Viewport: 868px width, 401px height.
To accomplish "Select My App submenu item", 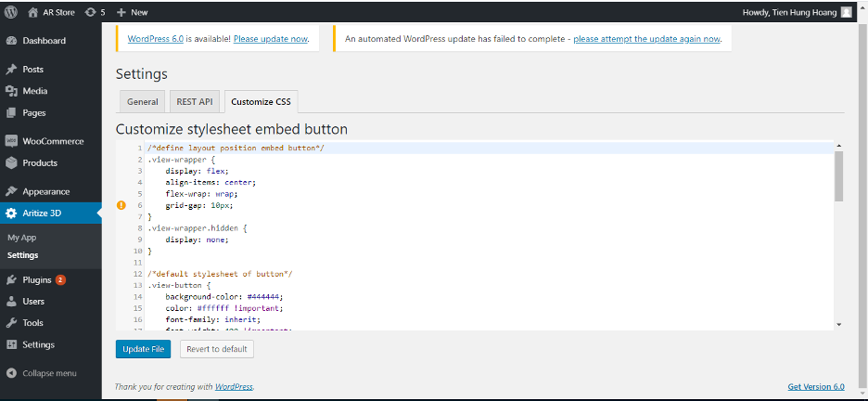I will [x=21, y=238].
